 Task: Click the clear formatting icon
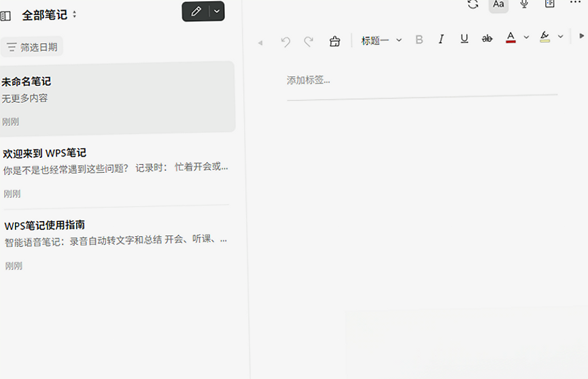(x=334, y=41)
